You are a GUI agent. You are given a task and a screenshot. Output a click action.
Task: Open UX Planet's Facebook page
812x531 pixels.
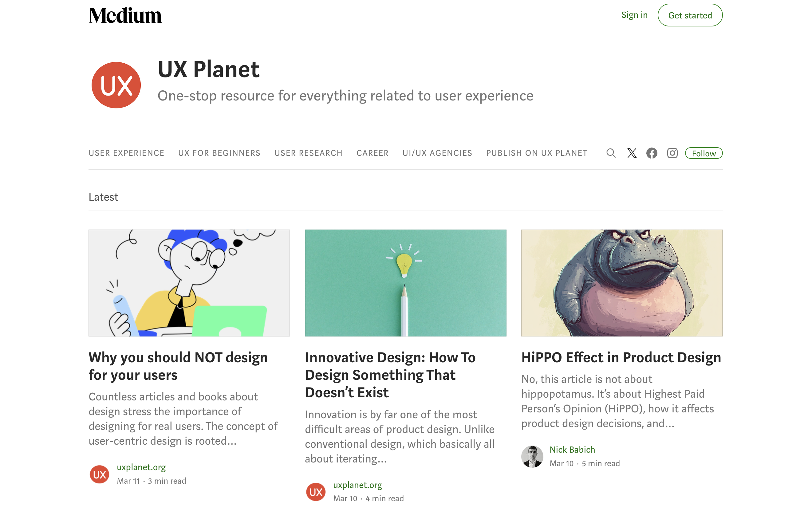(652, 153)
